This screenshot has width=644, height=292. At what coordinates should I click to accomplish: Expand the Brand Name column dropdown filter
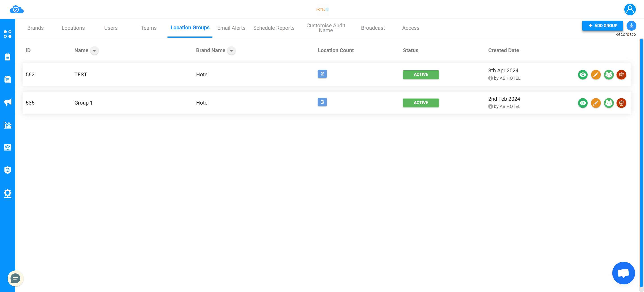[x=231, y=51]
